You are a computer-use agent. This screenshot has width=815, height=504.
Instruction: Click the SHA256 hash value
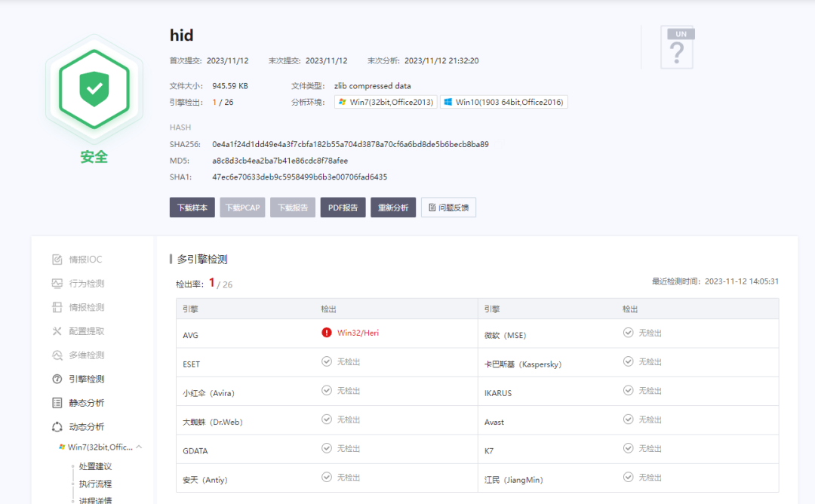[x=350, y=144]
